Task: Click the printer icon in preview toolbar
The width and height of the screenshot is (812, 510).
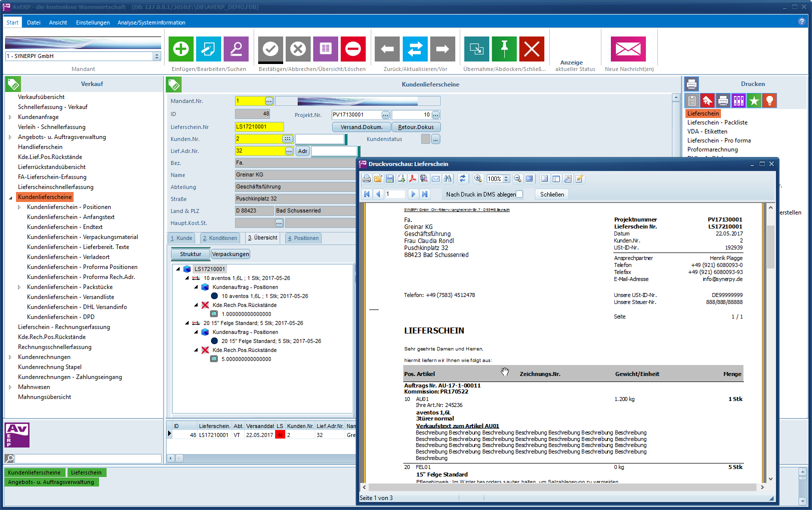Action: [367, 179]
